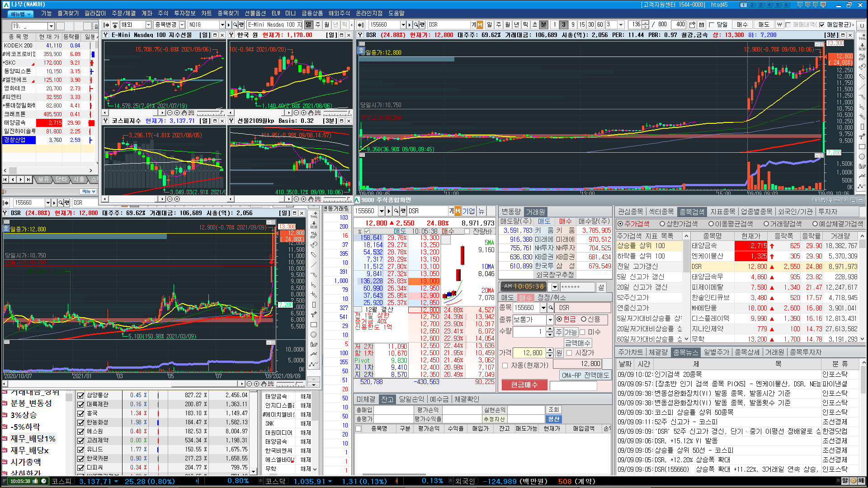The width and height of the screenshot is (868, 488).
Task: Click the TOOL icon atop the right-edge toolbar
Action: coord(862,36)
